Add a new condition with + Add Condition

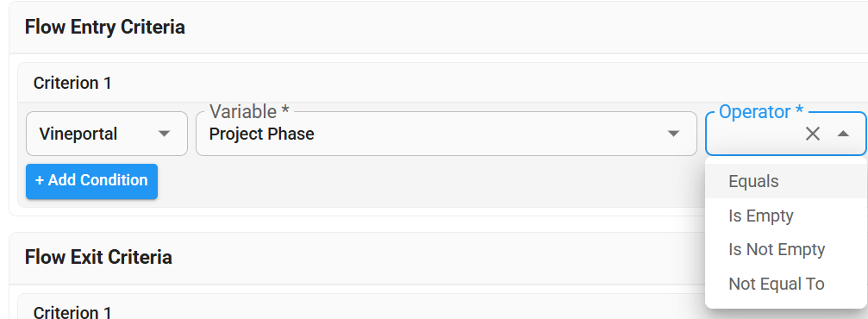pos(92,181)
